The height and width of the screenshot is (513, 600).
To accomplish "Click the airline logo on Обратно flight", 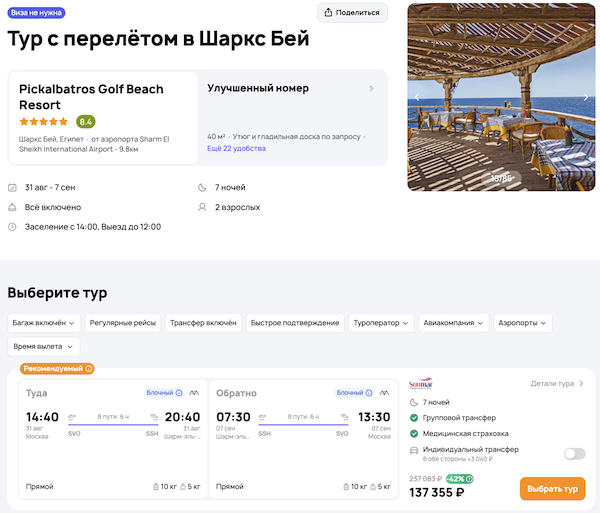I will (x=384, y=393).
